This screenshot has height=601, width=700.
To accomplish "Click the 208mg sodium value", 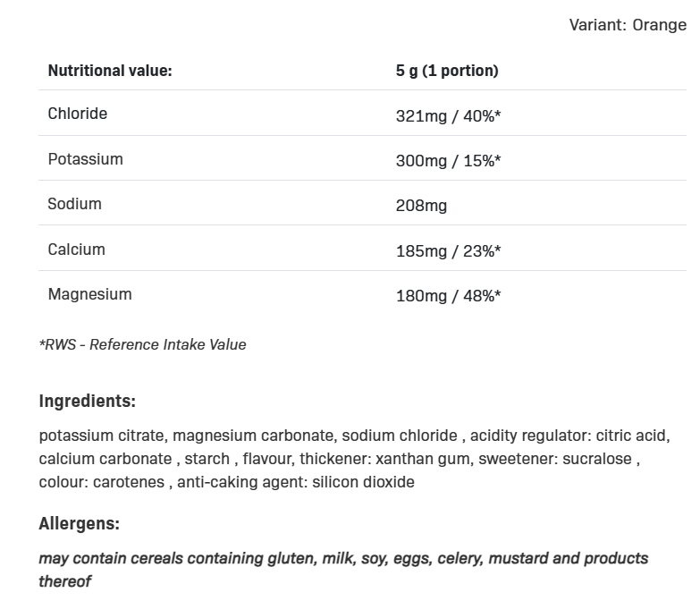I will pos(421,206).
